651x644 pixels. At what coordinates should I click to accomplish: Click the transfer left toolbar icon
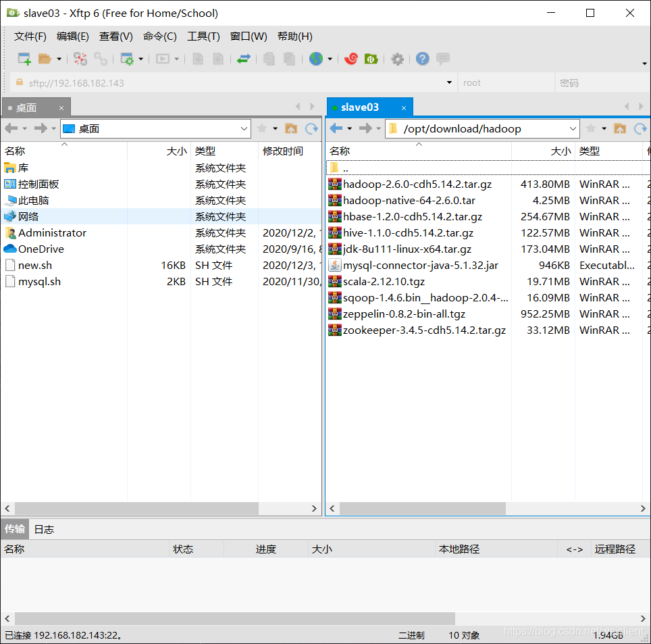pos(198,59)
